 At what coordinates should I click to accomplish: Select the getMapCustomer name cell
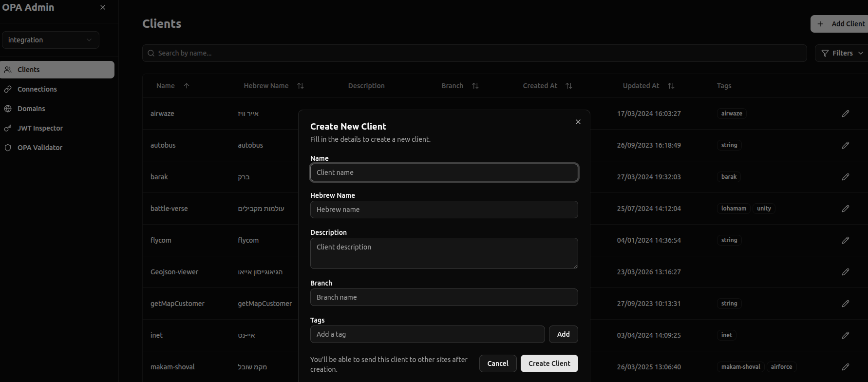coord(177,304)
